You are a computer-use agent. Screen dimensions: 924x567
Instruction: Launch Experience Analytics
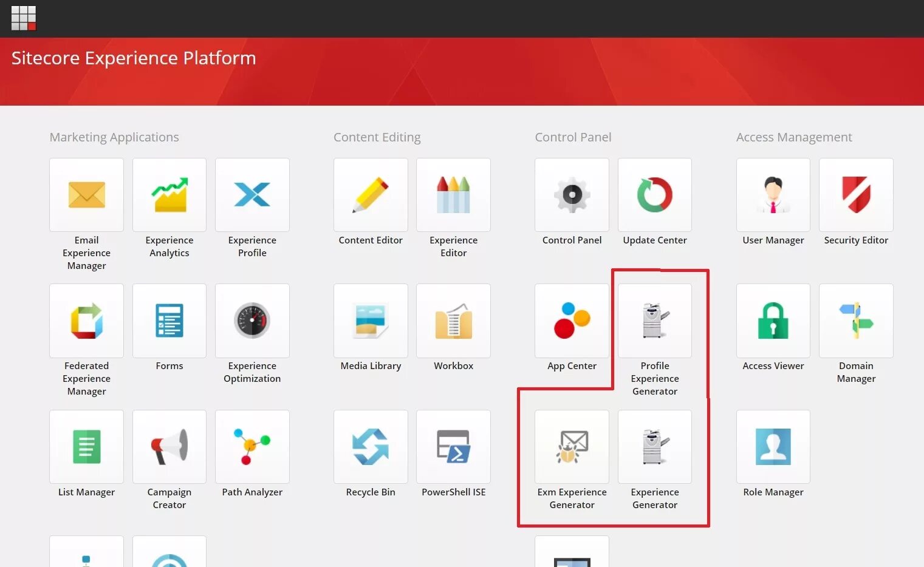pyautogui.click(x=169, y=195)
